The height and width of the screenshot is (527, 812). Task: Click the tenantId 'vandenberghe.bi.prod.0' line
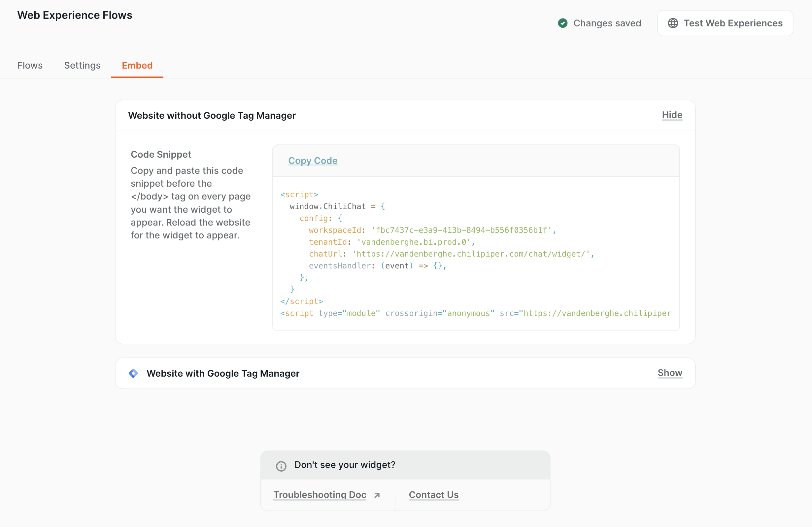click(x=392, y=242)
